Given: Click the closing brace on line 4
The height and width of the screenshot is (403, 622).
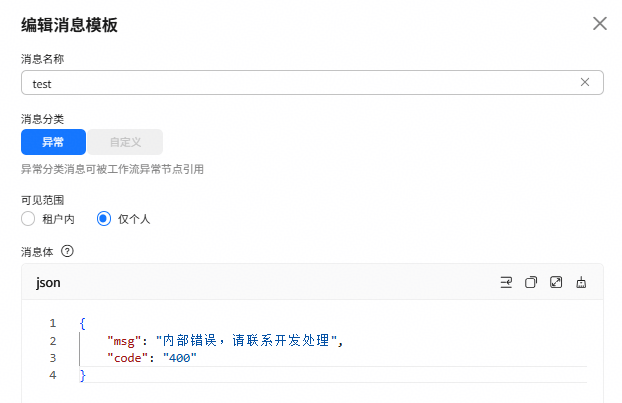Looking at the screenshot, I should coord(83,375).
